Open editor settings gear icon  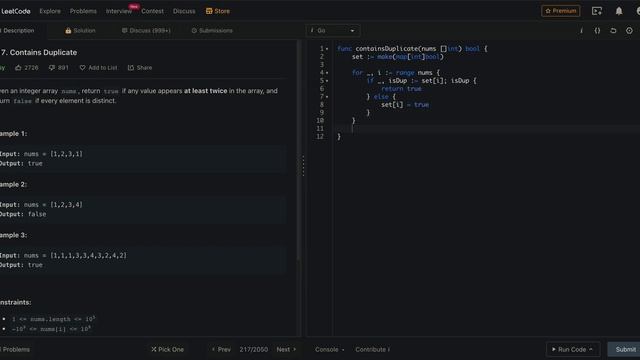point(629,31)
